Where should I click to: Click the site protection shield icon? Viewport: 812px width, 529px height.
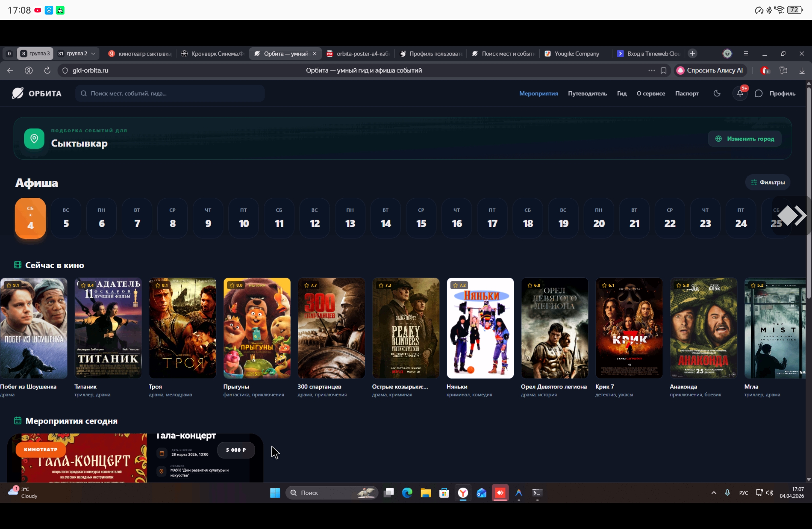pos(65,70)
